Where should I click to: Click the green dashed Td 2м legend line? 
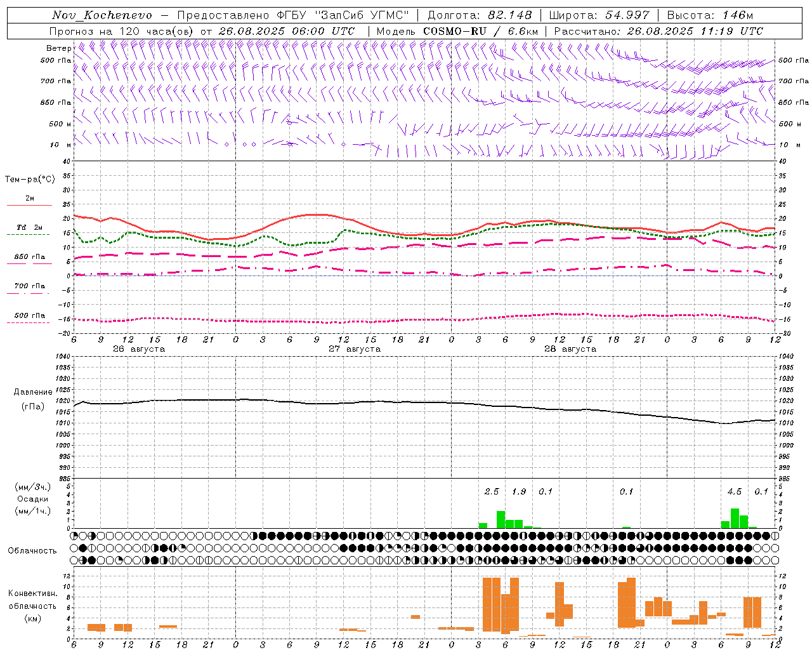click(x=28, y=234)
